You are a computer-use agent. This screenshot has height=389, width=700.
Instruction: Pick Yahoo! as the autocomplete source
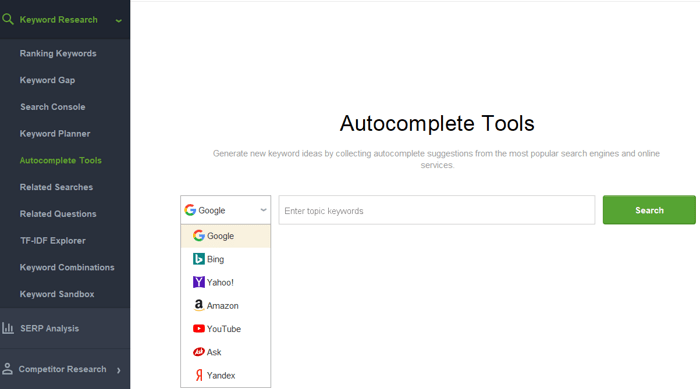pos(225,282)
